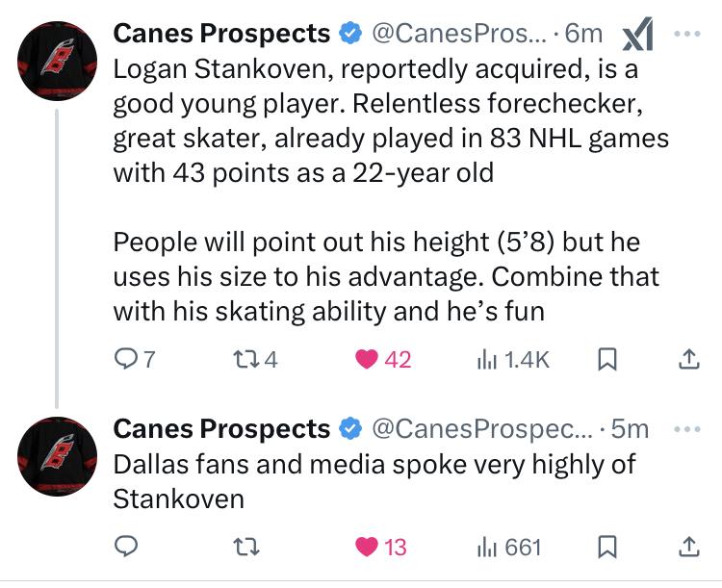The image size is (722, 588).
Task: Reply to the Dallas fans tweet
Action: 126,548
